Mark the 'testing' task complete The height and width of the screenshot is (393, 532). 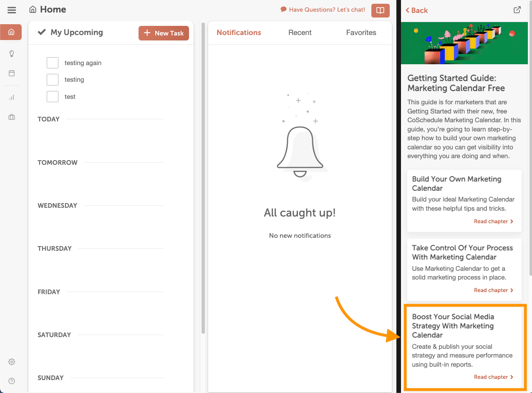tap(53, 80)
